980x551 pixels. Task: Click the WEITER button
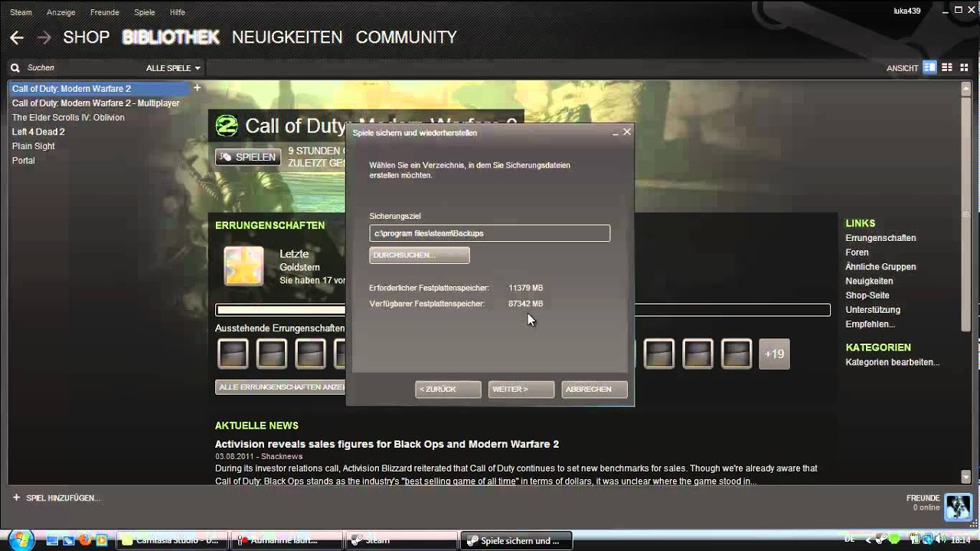tap(521, 390)
